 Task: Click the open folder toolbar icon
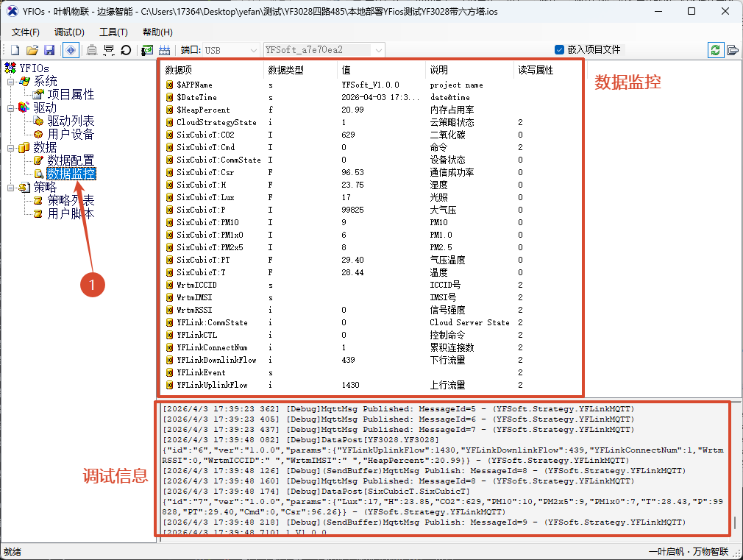pos(32,50)
